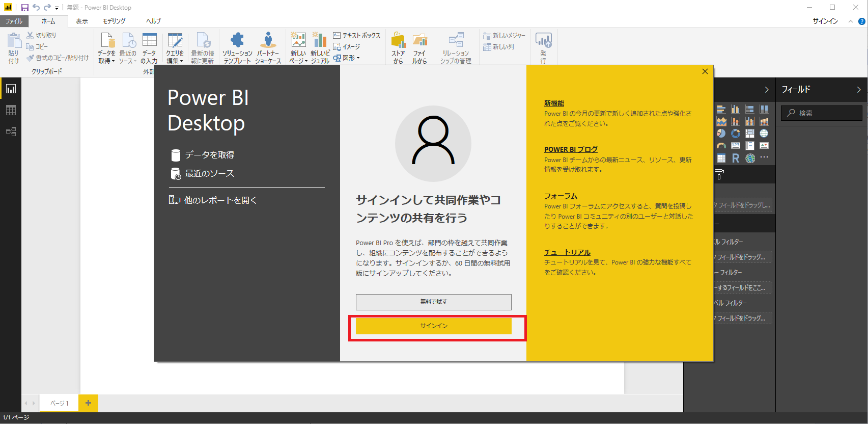Viewport: 868px width, 424px height.
Task: Open the モデリング ribbon tab
Action: [114, 21]
